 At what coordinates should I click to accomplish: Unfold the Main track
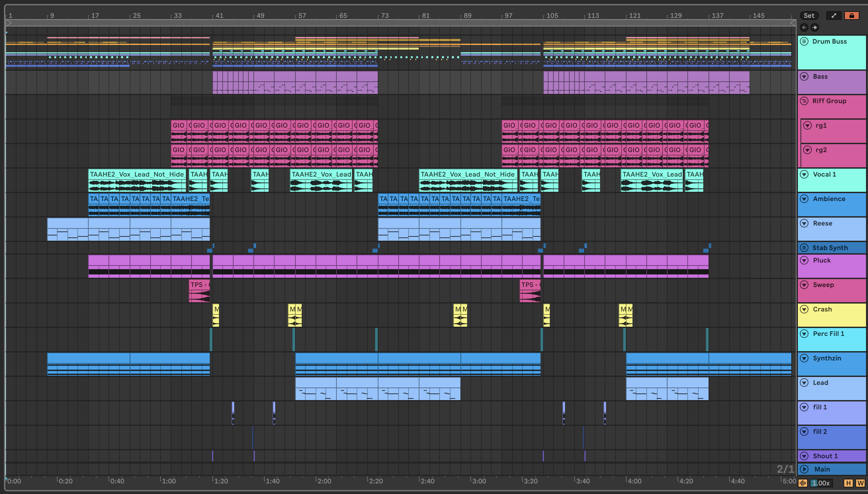click(804, 469)
